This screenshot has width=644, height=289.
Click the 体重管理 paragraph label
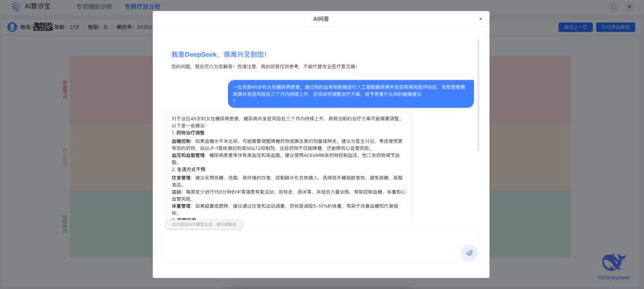[181, 206]
